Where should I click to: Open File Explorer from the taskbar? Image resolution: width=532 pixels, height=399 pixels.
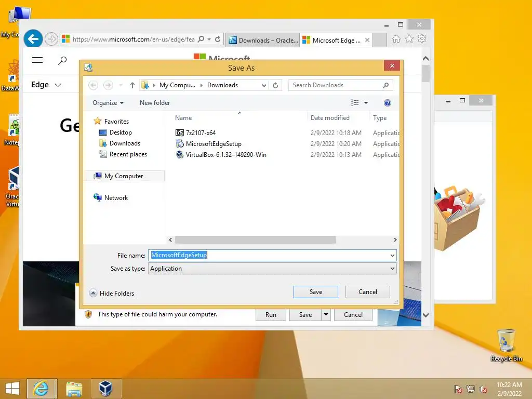(74, 389)
